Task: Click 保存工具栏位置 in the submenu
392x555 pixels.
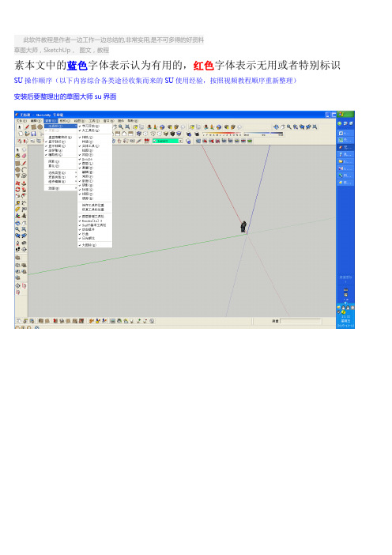Action: coord(93,206)
